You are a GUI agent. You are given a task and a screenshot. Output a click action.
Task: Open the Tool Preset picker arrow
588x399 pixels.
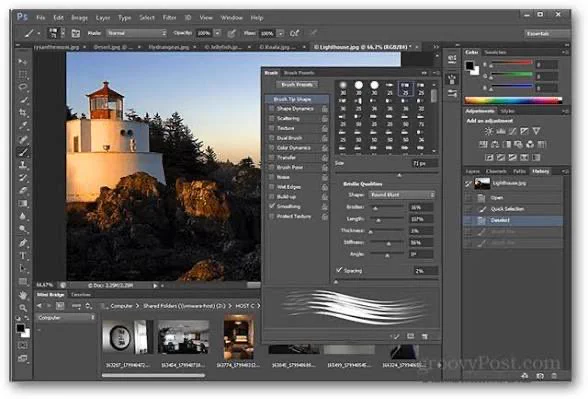click(39, 33)
